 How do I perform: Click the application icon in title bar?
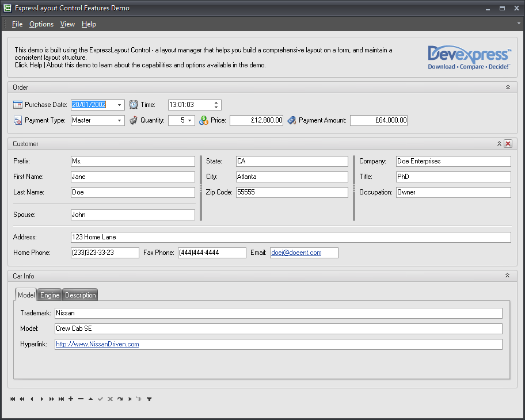[x=7, y=8]
